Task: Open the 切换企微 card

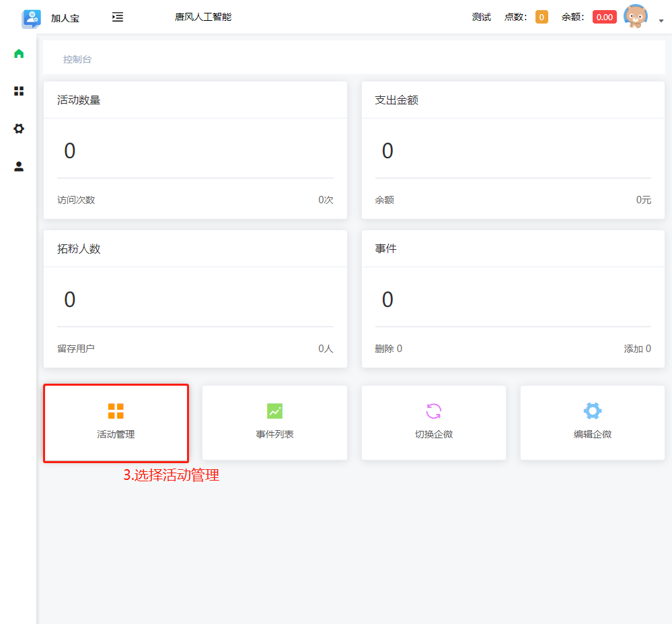Action: tap(434, 423)
